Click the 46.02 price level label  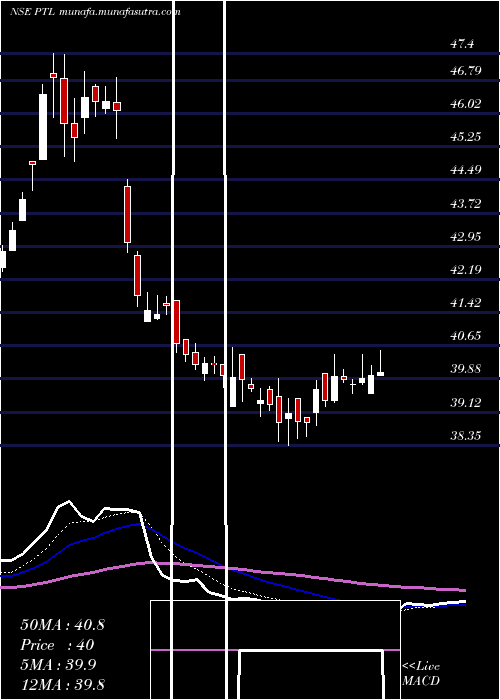click(466, 104)
